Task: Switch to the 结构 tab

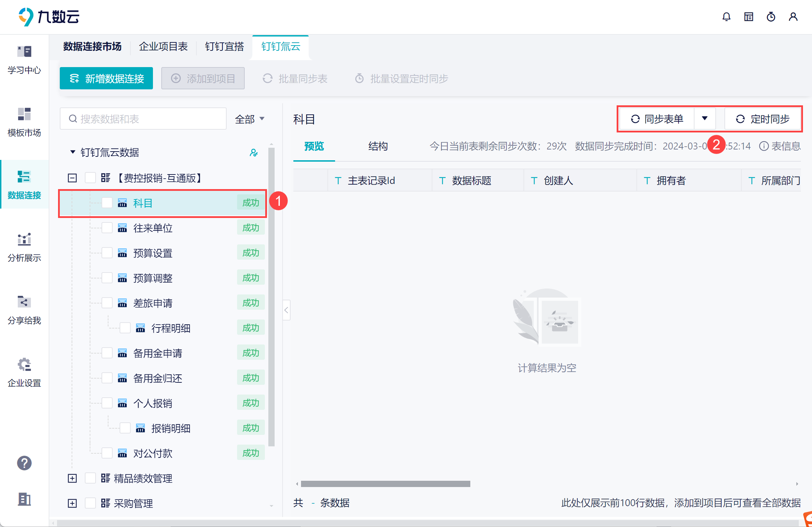Action: tap(378, 146)
